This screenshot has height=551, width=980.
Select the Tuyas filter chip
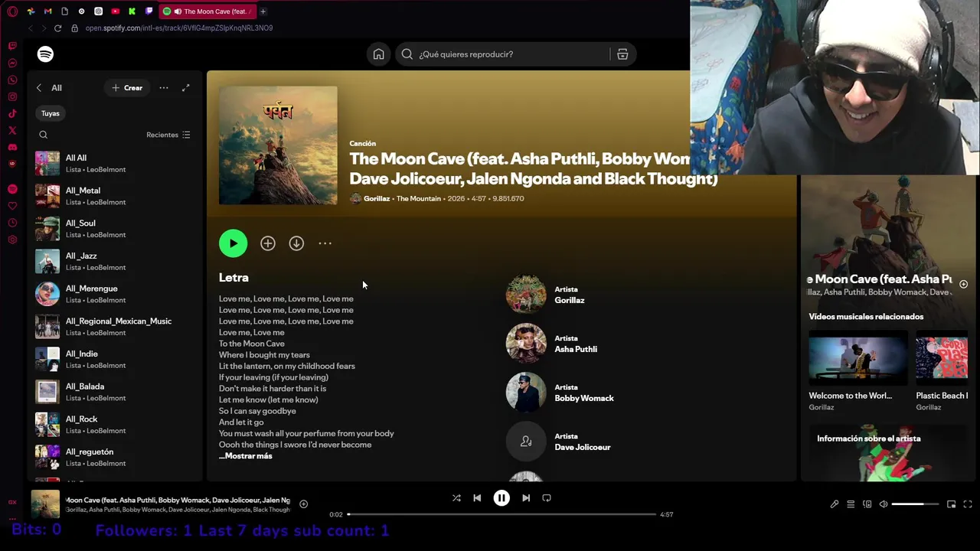click(51, 113)
